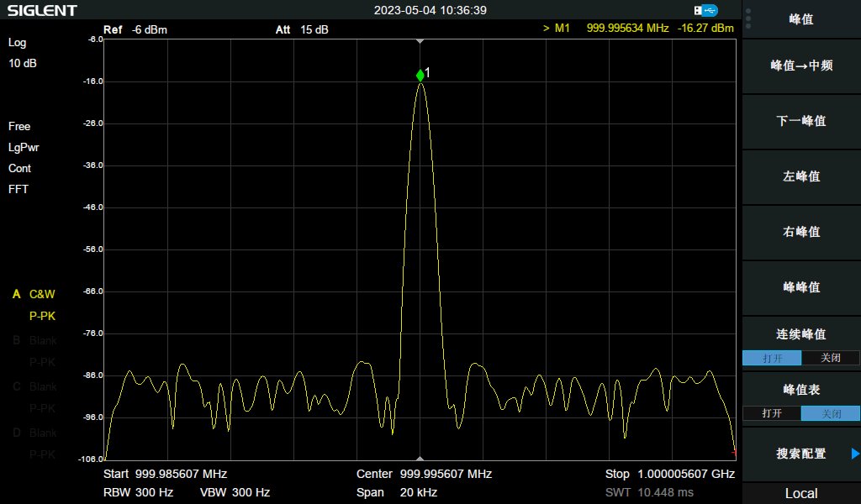
Task: Click the bottom center frequency triangle marker
Action: point(420,459)
